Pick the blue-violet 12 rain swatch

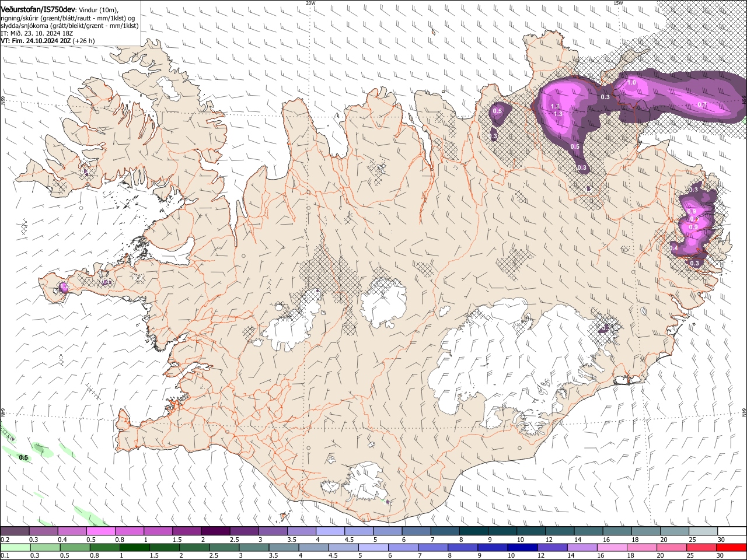[x=552, y=547]
